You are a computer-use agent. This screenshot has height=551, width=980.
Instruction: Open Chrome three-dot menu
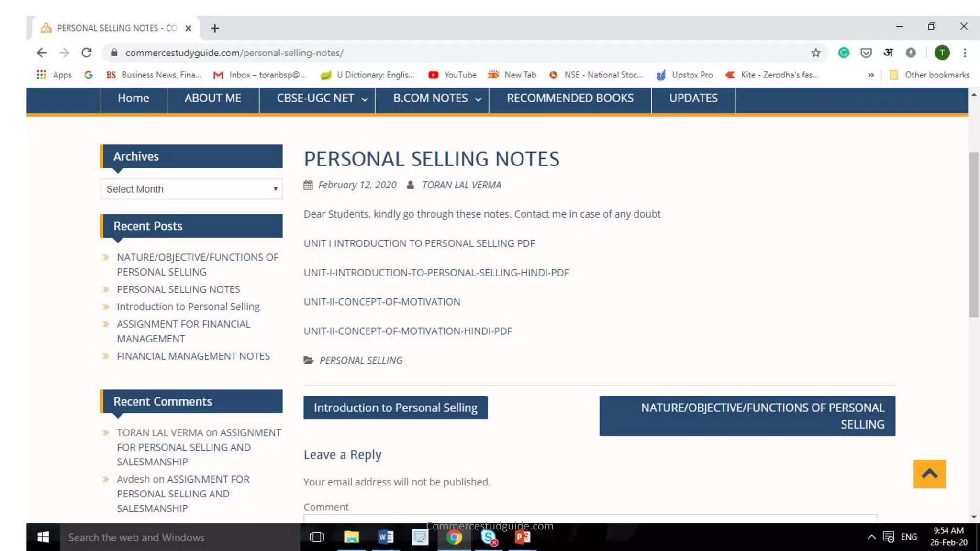(x=965, y=53)
